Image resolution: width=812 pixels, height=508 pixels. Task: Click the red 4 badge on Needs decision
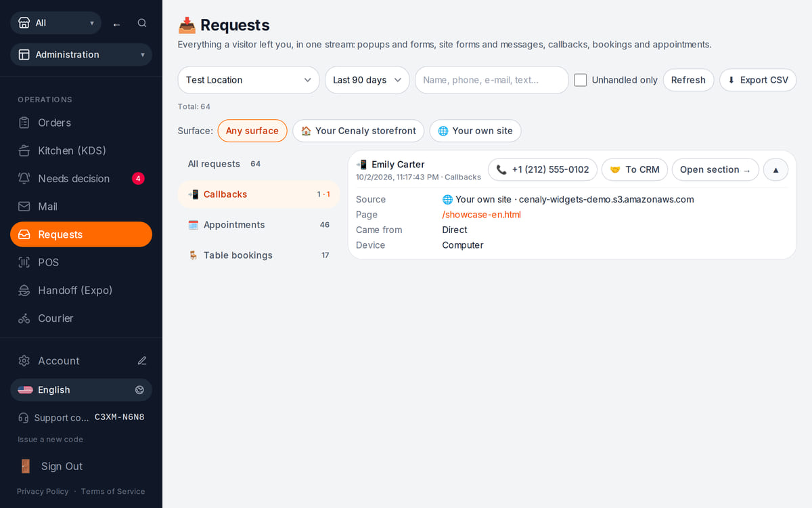pyautogui.click(x=138, y=179)
